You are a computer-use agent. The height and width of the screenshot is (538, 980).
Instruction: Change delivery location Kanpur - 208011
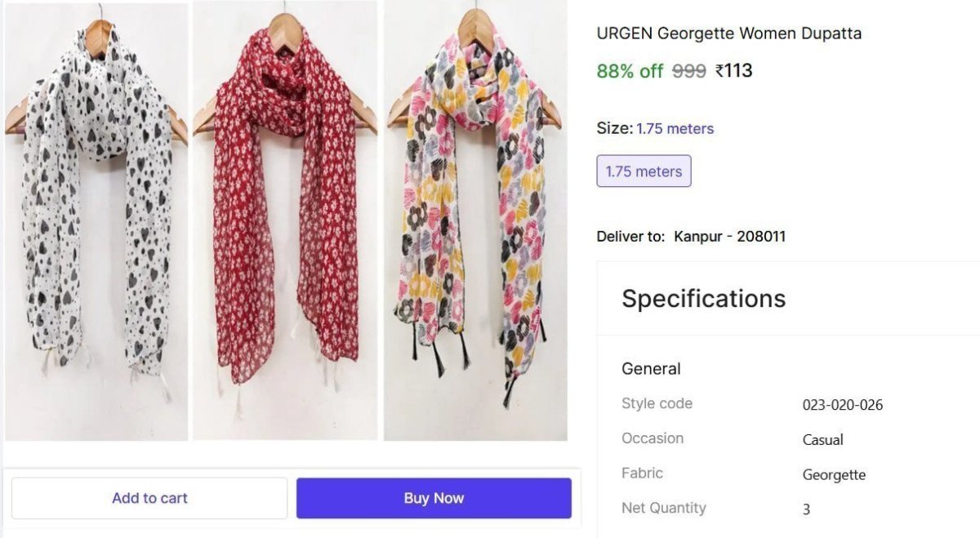pos(729,237)
